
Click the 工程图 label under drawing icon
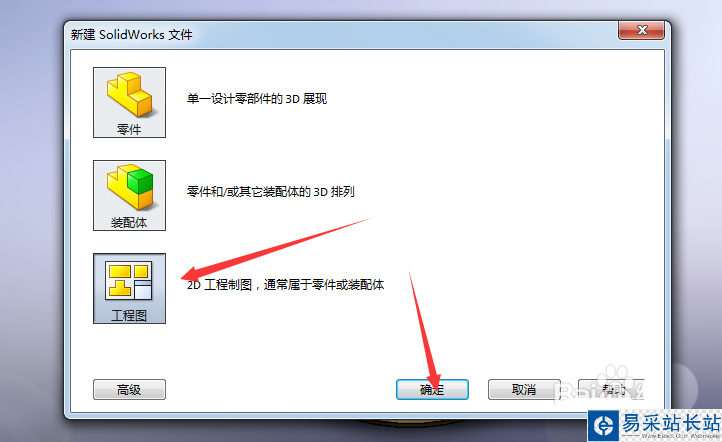(x=129, y=315)
